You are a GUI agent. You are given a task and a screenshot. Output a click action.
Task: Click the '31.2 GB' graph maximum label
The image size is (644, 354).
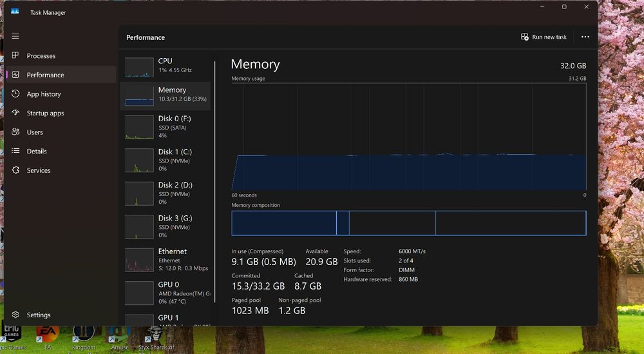click(577, 79)
